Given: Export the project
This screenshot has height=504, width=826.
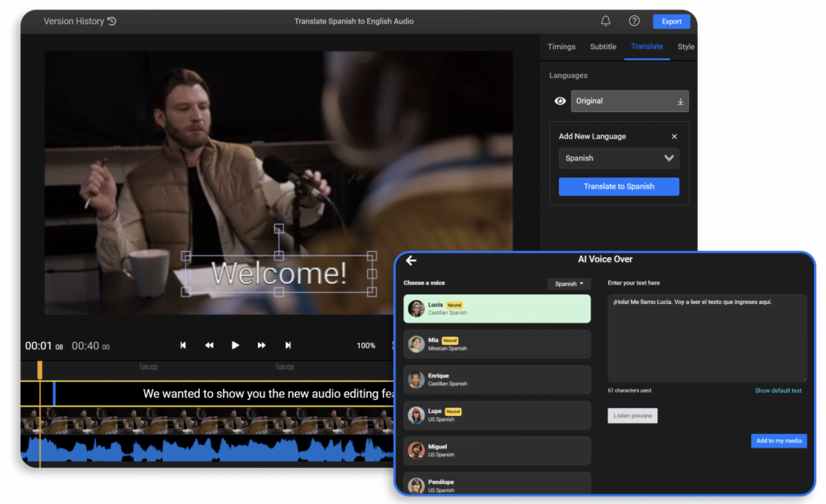Looking at the screenshot, I should pyautogui.click(x=671, y=21).
